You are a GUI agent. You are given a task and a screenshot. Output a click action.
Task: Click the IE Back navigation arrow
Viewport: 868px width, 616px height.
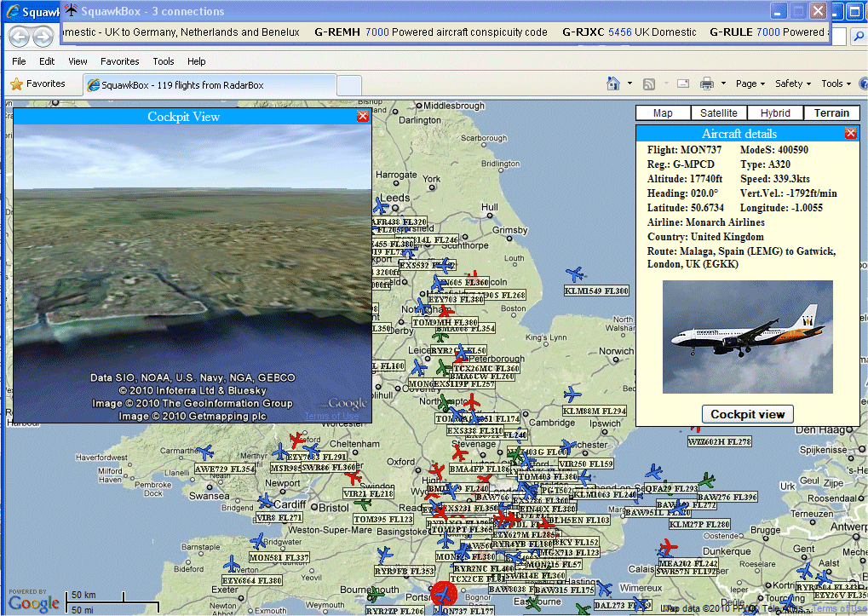[x=19, y=37]
